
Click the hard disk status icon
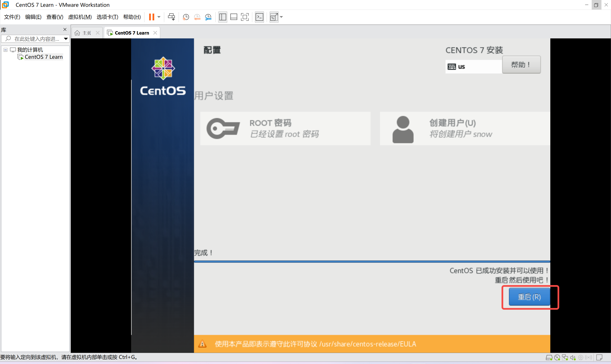(549, 358)
